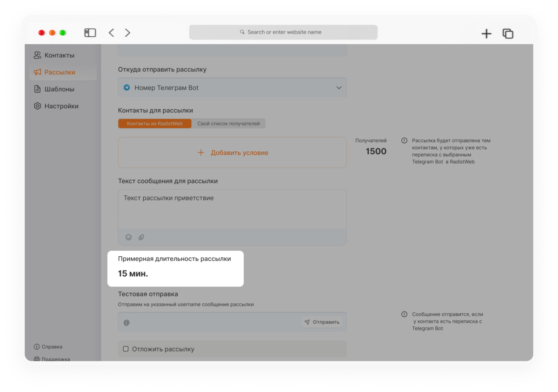Click info icon beside test send note
The width and height of the screenshot is (558, 392).
[404, 314]
